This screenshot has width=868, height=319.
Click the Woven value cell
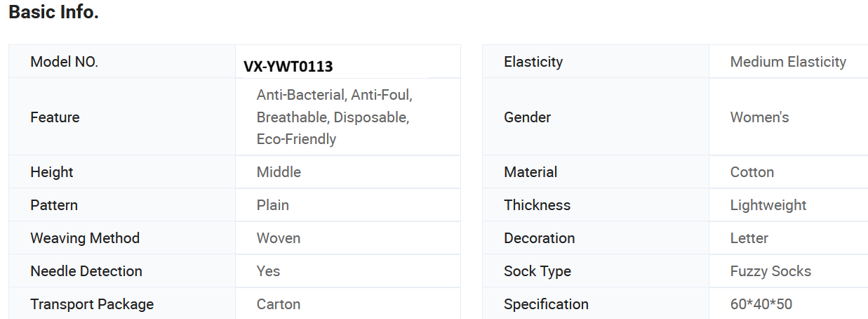279,238
